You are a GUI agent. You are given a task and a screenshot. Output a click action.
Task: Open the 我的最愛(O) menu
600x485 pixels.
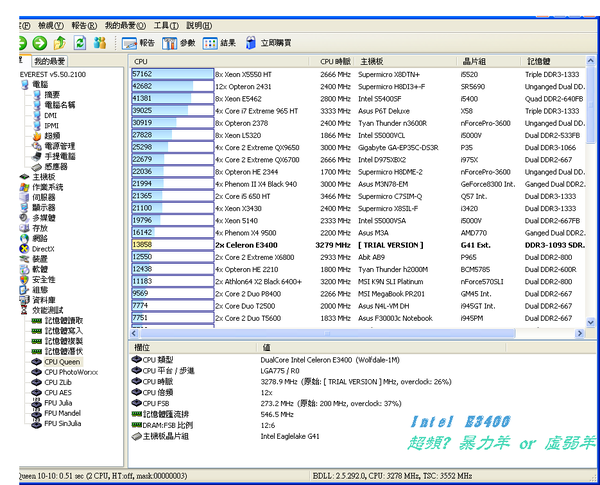coord(126,26)
